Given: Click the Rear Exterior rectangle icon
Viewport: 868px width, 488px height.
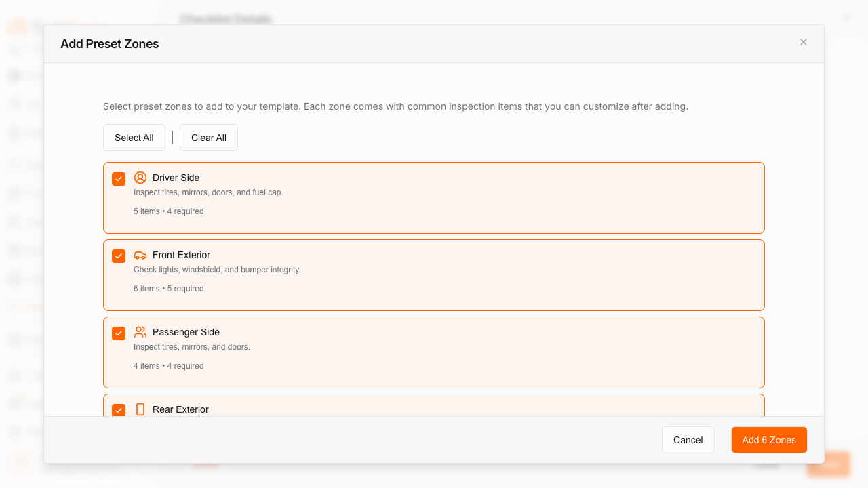Looking at the screenshot, I should [140, 409].
